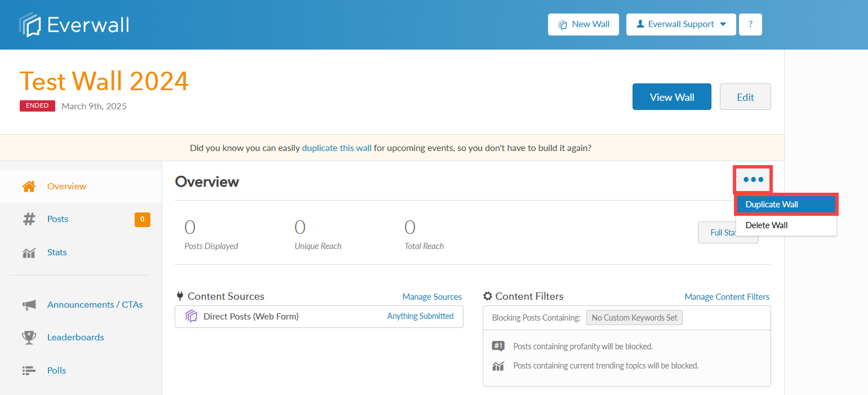Image resolution: width=868 pixels, height=395 pixels.
Task: Click the Overview home icon in sidebar
Action: coord(29,187)
